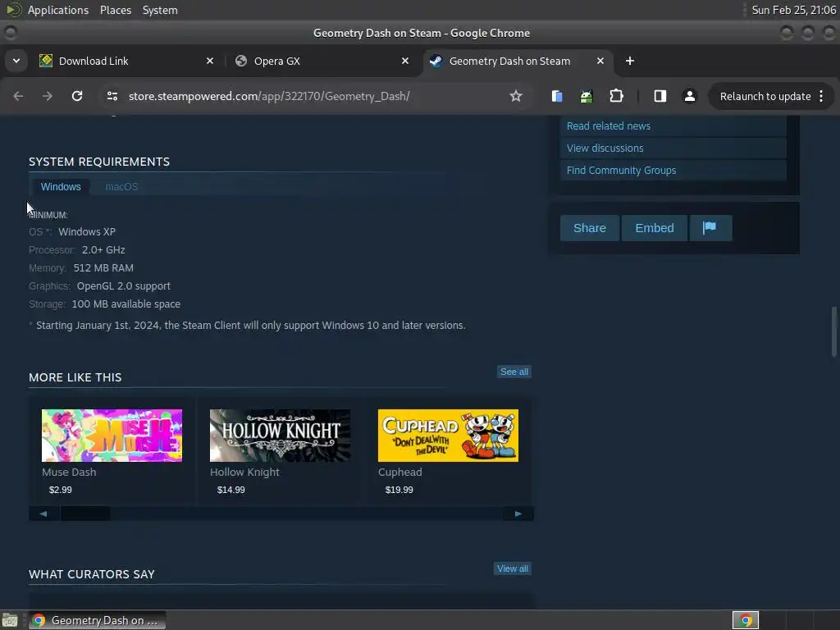Report this product with flag icon

click(710, 228)
